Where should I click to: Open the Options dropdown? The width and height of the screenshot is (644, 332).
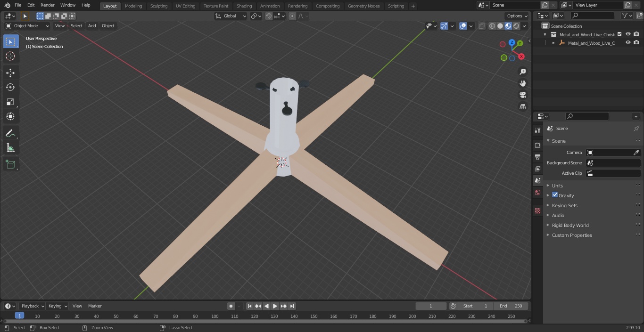[517, 16]
